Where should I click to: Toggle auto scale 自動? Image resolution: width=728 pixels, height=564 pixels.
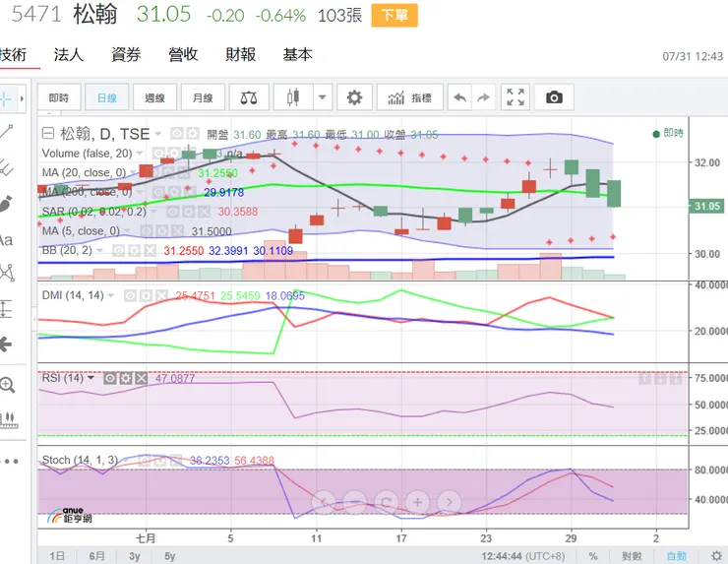point(676,556)
